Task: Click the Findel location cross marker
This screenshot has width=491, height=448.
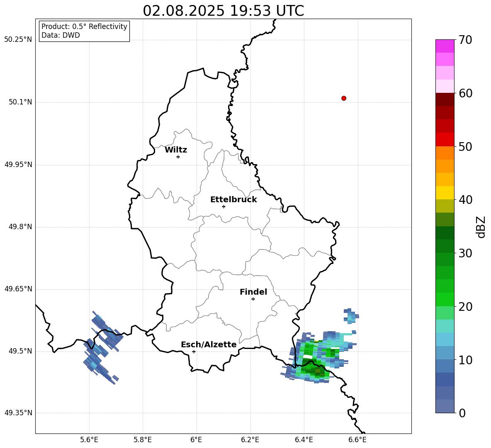Action: [253, 299]
